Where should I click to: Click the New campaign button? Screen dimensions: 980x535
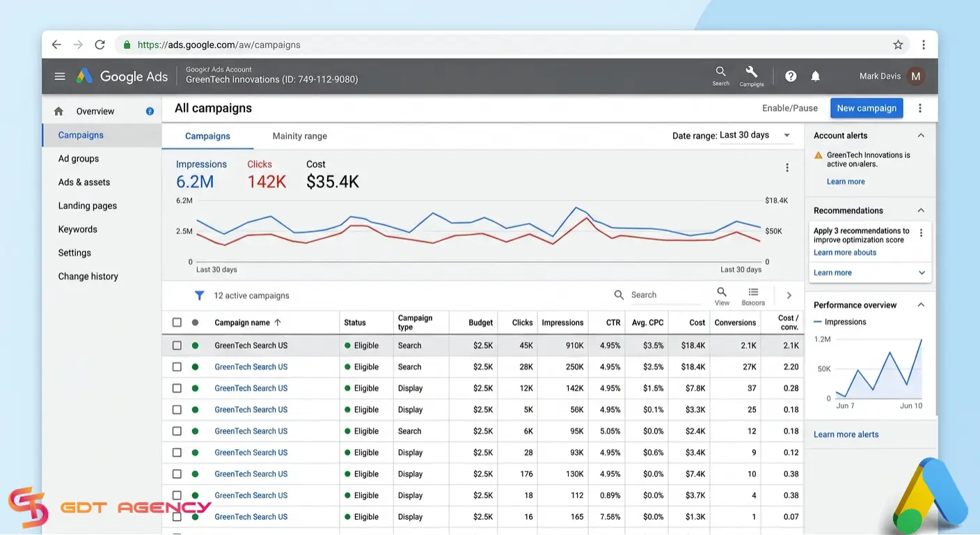pos(867,108)
